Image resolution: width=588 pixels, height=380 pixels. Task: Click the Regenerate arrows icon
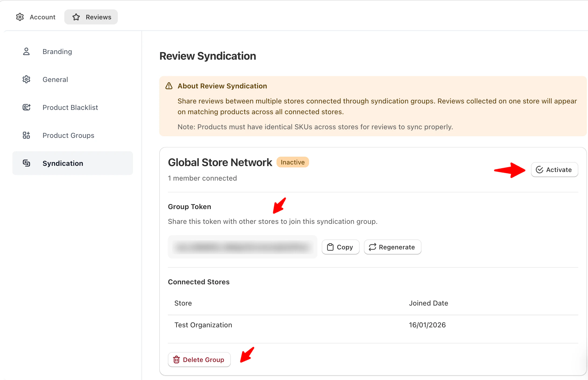[x=373, y=247]
